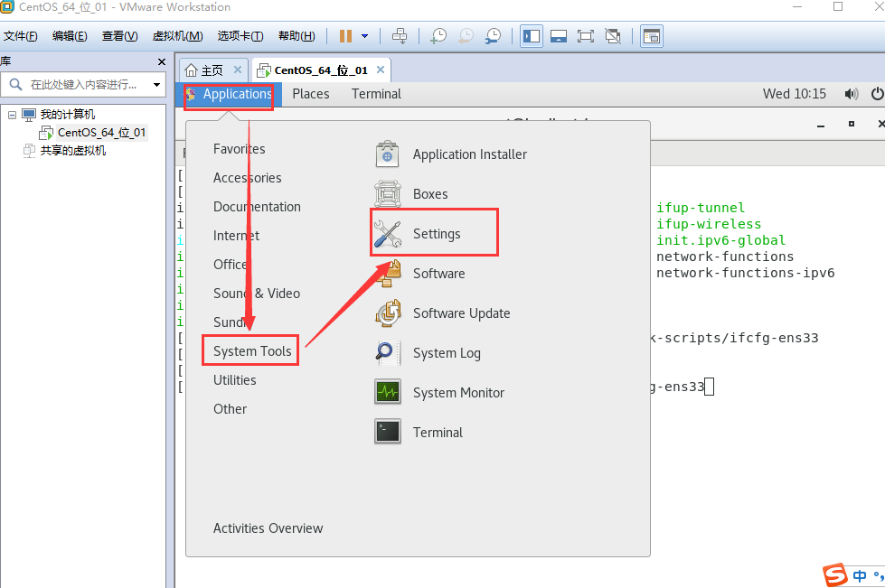The image size is (885, 588).
Task: Toggle the thumbnail bar icon
Action: (558, 36)
